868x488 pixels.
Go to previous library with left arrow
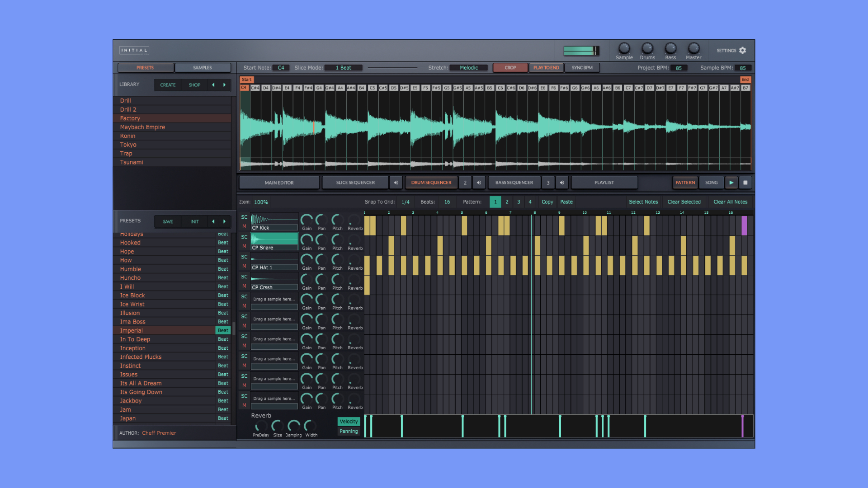pyautogui.click(x=213, y=85)
